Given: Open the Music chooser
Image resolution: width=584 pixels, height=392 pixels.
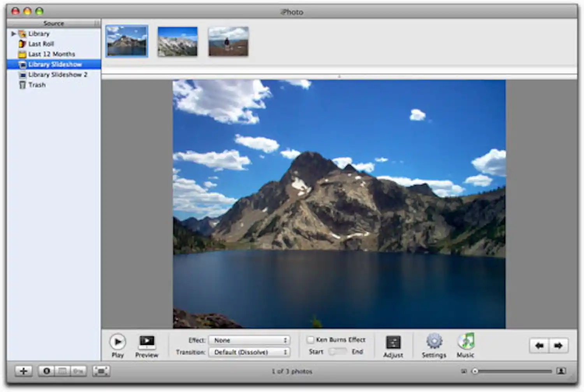Looking at the screenshot, I should 466,341.
